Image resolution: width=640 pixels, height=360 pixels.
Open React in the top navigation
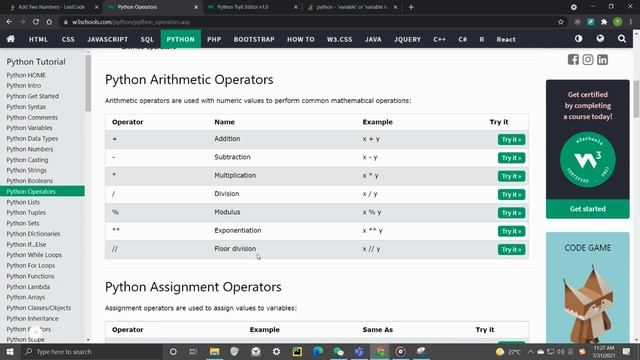tap(506, 39)
